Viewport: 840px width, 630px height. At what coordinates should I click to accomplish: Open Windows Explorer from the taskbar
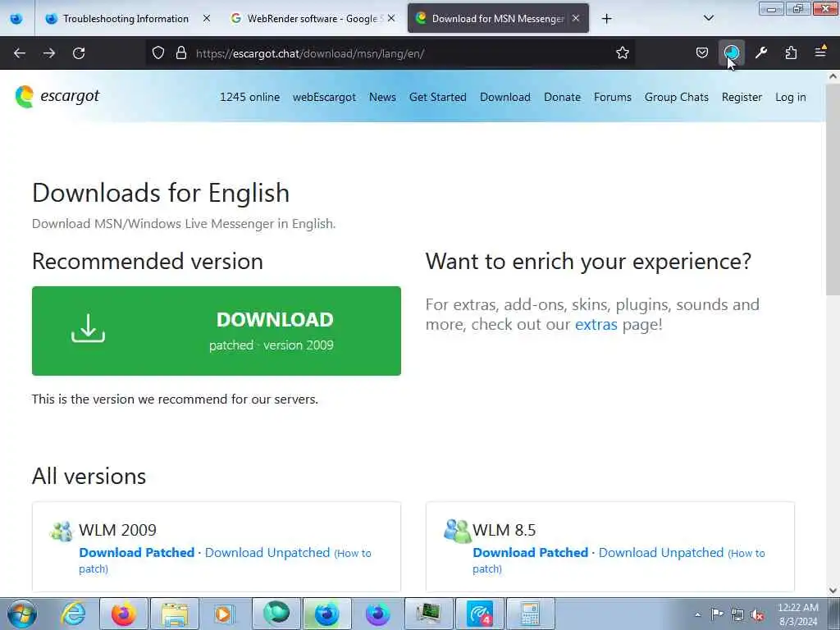tap(174, 614)
